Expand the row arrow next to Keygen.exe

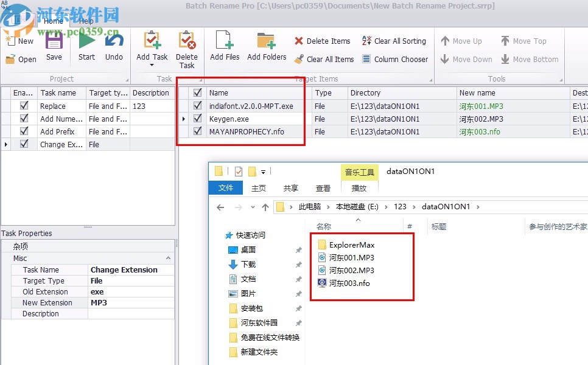click(x=184, y=119)
